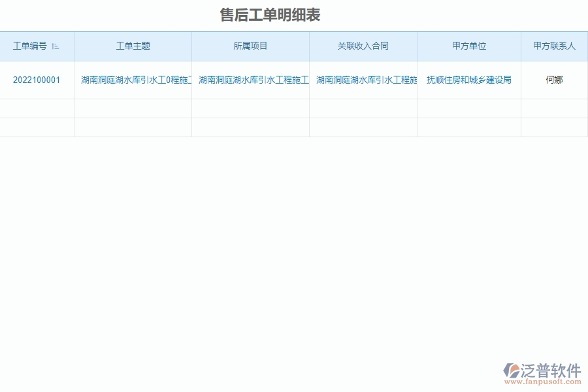Select the first data row of the table
The height and width of the screenshot is (392, 588).
pos(294,80)
